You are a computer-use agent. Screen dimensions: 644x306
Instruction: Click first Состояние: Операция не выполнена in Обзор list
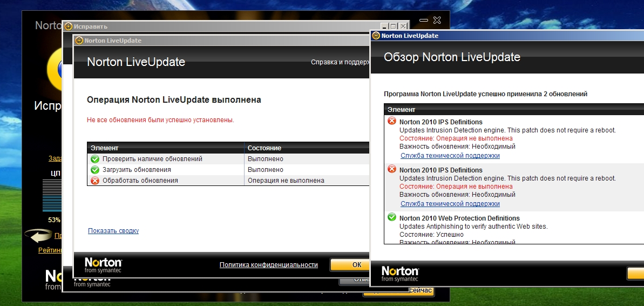click(x=456, y=138)
